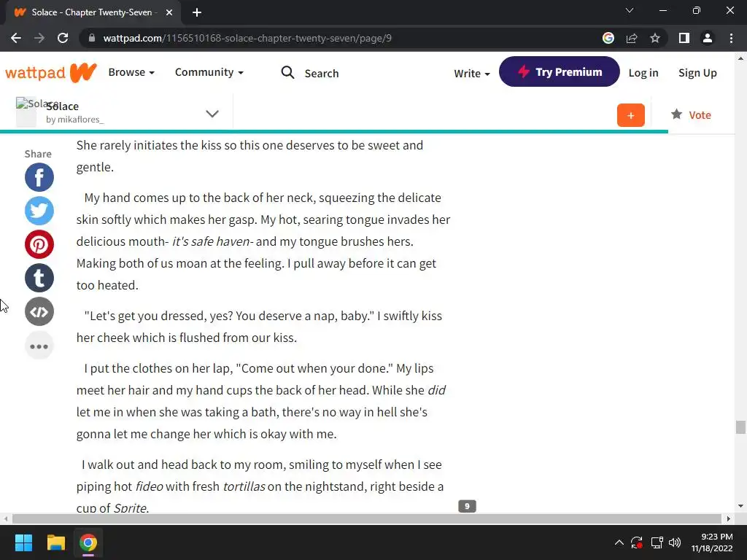Share story on Tumblr icon
The width and height of the screenshot is (747, 560).
[39, 278]
